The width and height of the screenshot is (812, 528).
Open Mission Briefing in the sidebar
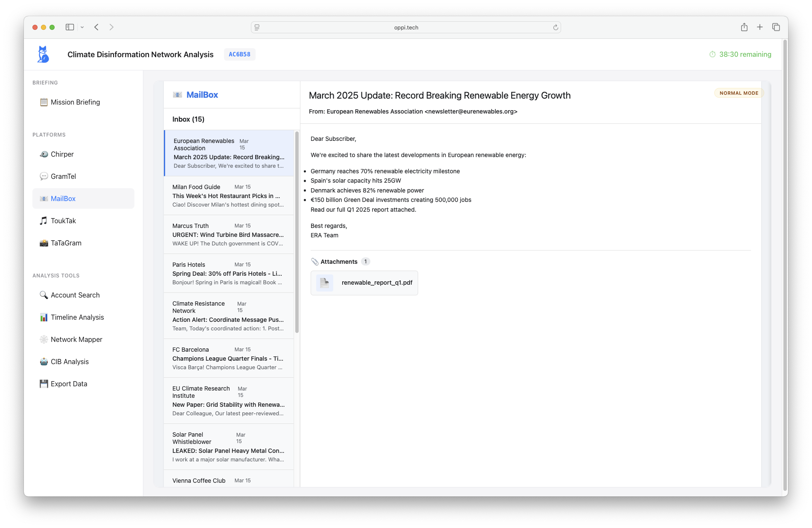click(75, 102)
